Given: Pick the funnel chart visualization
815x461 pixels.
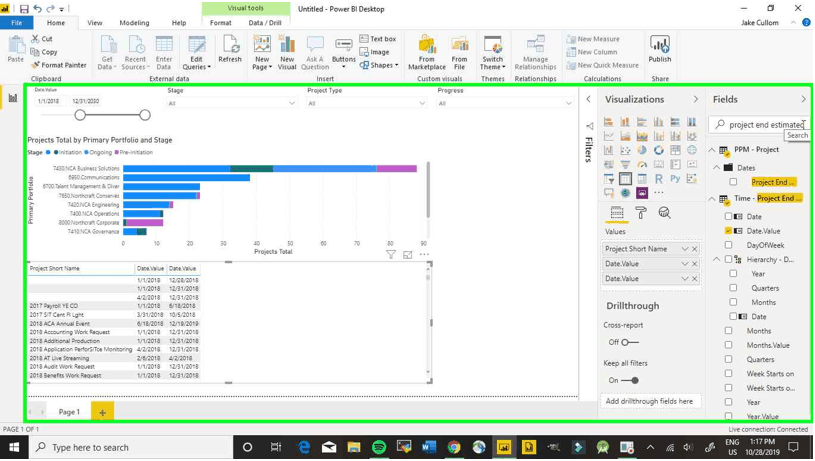Looking at the screenshot, I should click(625, 164).
